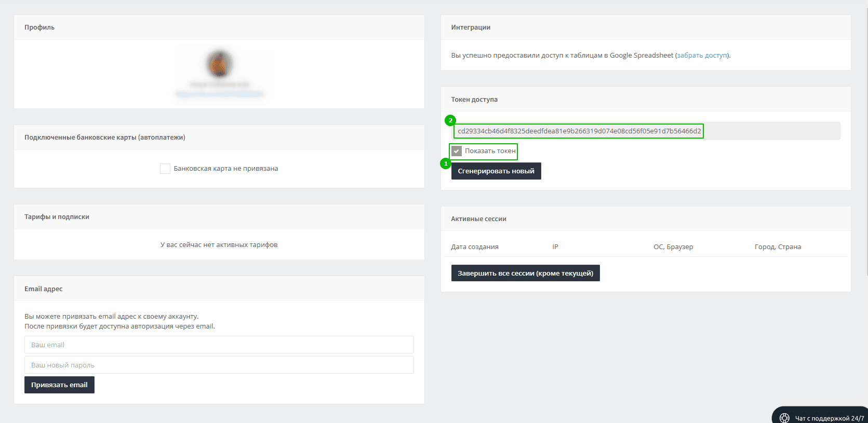
Task: Click the green number 1 marker badge
Action: point(445,163)
